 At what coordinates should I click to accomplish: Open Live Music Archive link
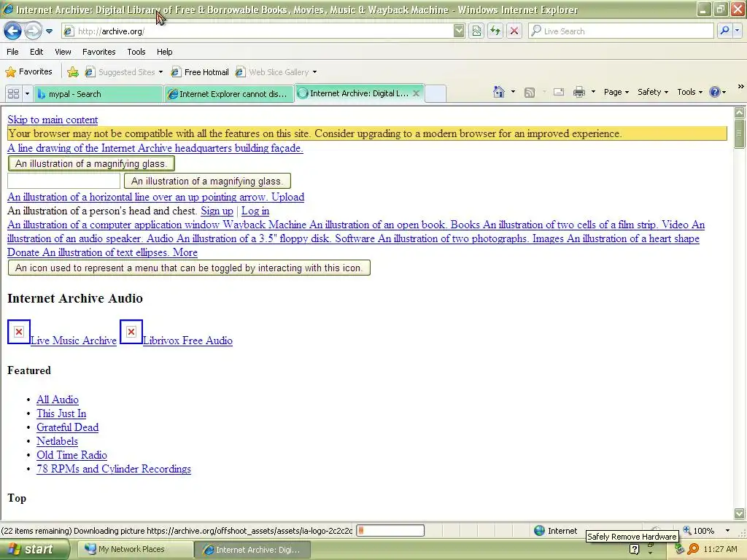click(x=74, y=341)
